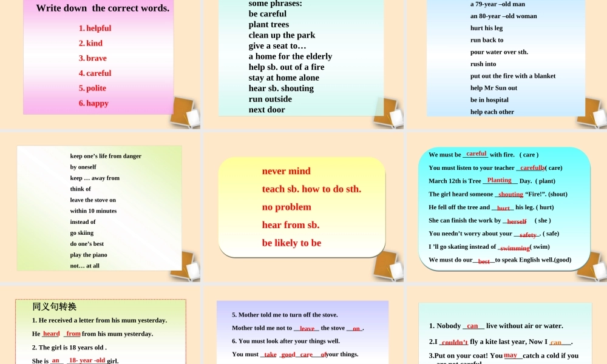Click the phrase 'go skiing'
Image resolution: width=607 pixels, height=364 pixels.
82,233
